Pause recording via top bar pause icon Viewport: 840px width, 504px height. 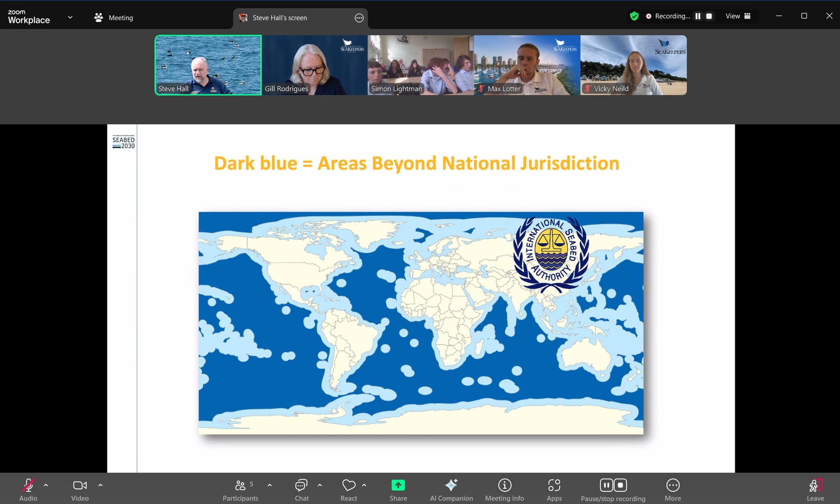[698, 16]
